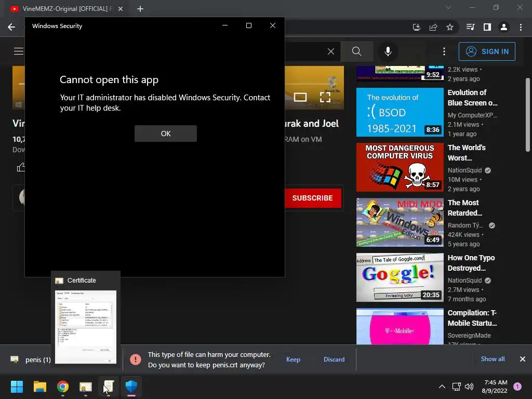The height and width of the screenshot is (399, 532).
Task: Keep the penis.crt download
Action: click(x=293, y=360)
